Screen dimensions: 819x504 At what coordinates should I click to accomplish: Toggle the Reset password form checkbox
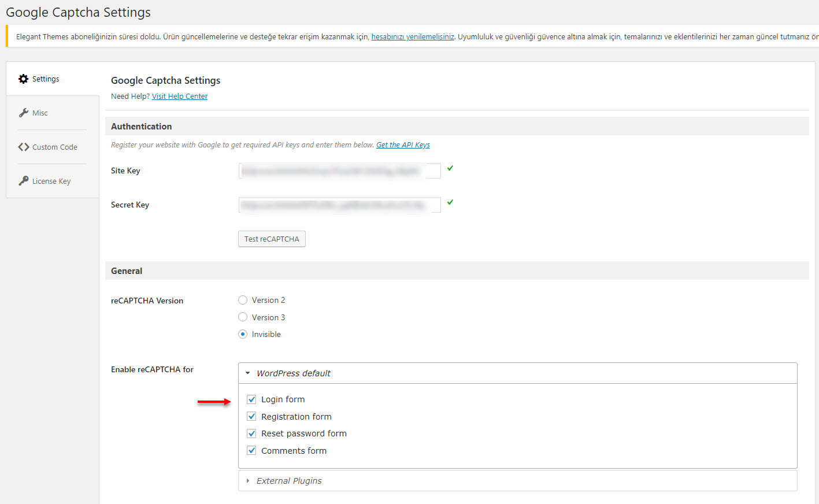click(251, 433)
